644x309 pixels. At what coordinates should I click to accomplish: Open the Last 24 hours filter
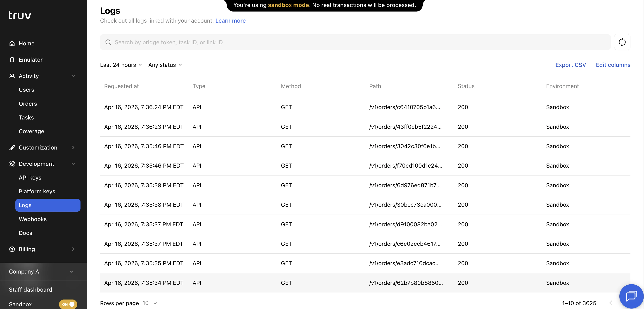tap(121, 65)
